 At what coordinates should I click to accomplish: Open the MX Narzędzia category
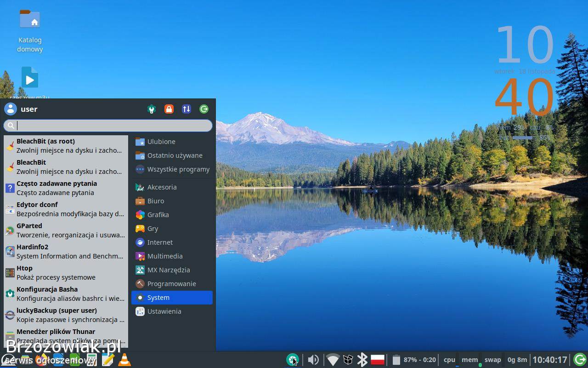pyautogui.click(x=168, y=270)
